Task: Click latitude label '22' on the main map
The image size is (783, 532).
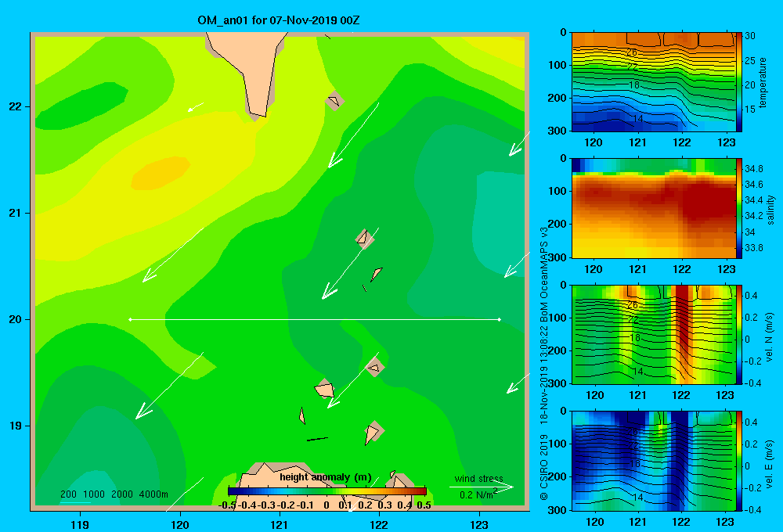Action: [15, 106]
